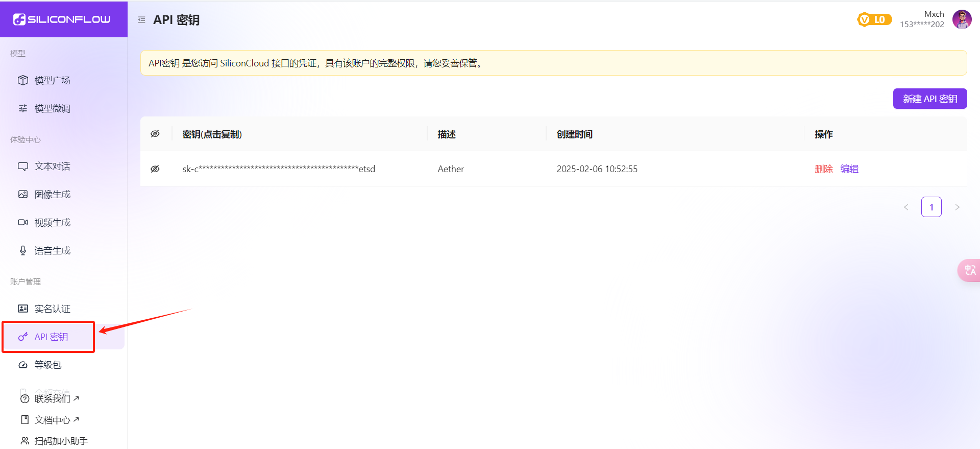
Task: Open the floating translate widget icon
Action: 970,270
